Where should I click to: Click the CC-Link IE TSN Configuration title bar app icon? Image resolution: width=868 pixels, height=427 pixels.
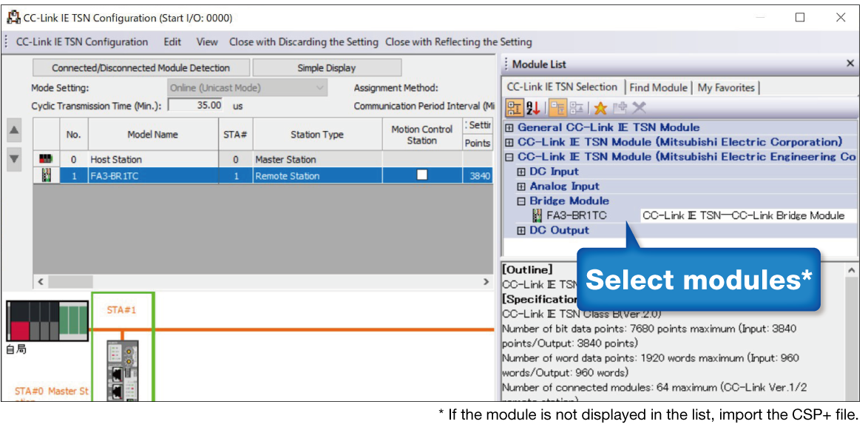(13, 17)
